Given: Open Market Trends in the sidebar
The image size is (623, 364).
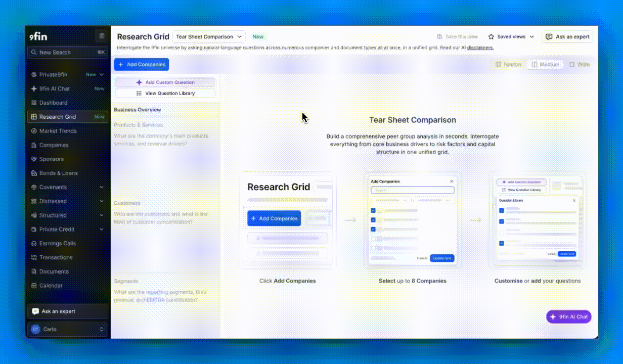Looking at the screenshot, I should (68, 131).
